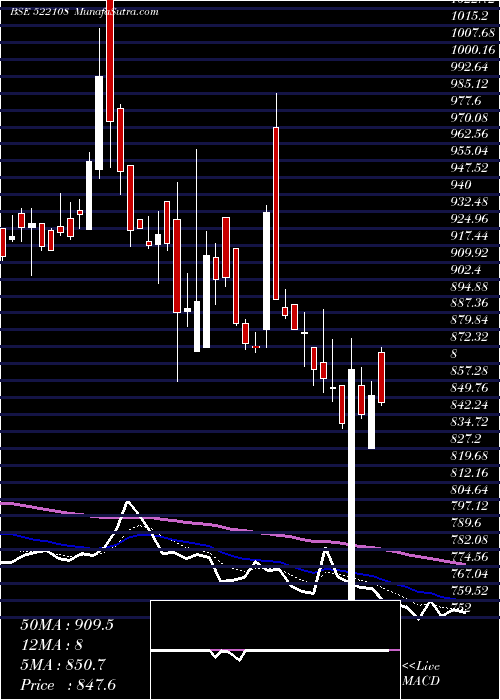Click the 985.12 price axis label
The width and height of the screenshot is (500, 700).
[471, 83]
